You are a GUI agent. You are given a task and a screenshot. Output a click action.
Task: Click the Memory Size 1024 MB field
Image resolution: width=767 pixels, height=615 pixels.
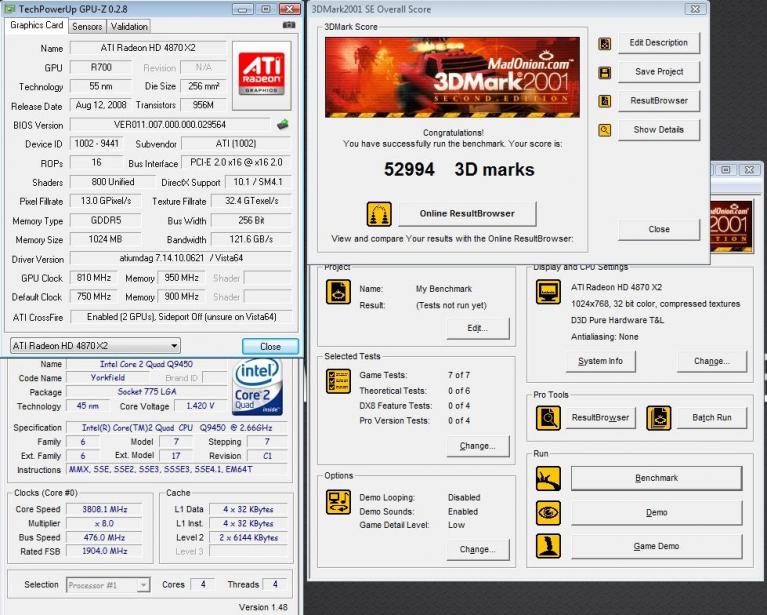coord(105,239)
